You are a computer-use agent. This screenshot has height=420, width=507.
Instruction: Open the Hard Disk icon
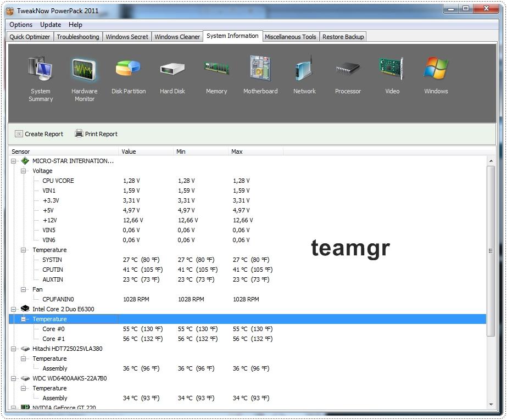(x=172, y=69)
